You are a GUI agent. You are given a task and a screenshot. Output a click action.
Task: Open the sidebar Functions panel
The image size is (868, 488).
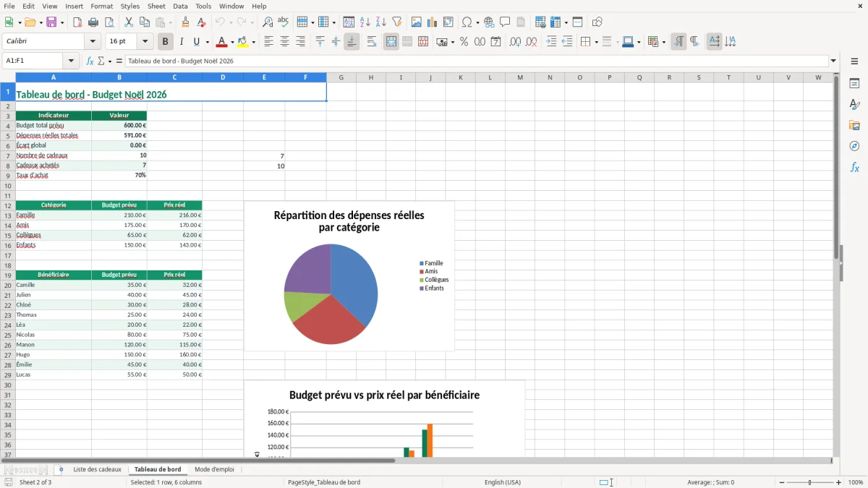pyautogui.click(x=855, y=167)
